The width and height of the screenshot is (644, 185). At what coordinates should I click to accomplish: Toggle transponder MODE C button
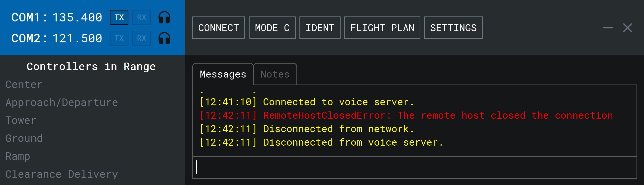click(x=272, y=28)
